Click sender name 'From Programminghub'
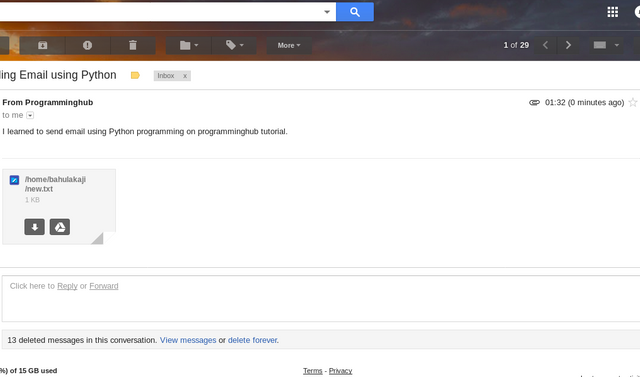This screenshot has height=377, width=640. click(x=48, y=102)
